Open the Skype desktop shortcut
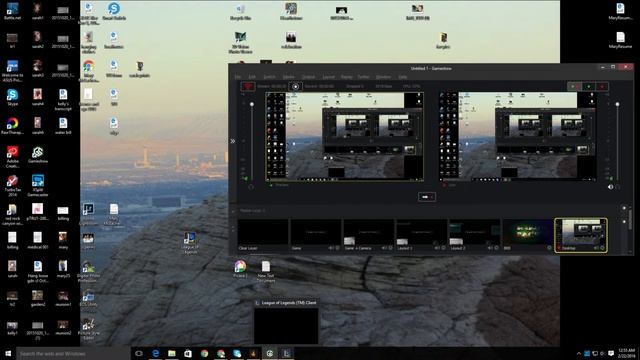The height and width of the screenshot is (360, 640). [12, 97]
